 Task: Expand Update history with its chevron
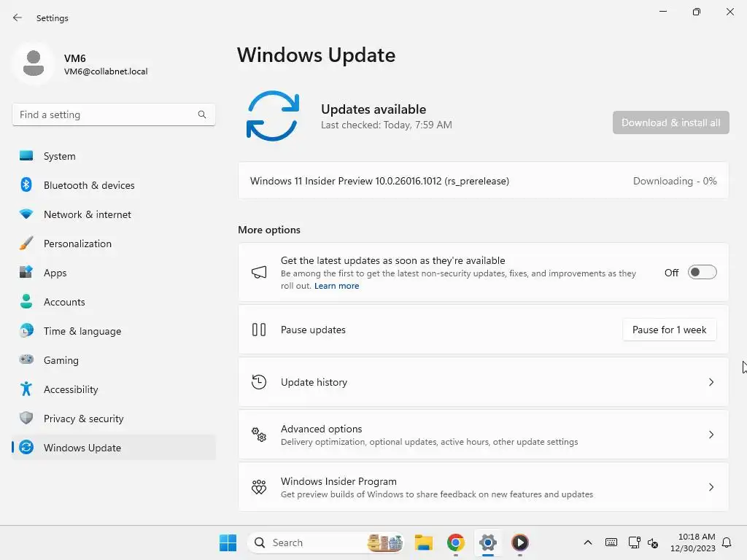711,382
